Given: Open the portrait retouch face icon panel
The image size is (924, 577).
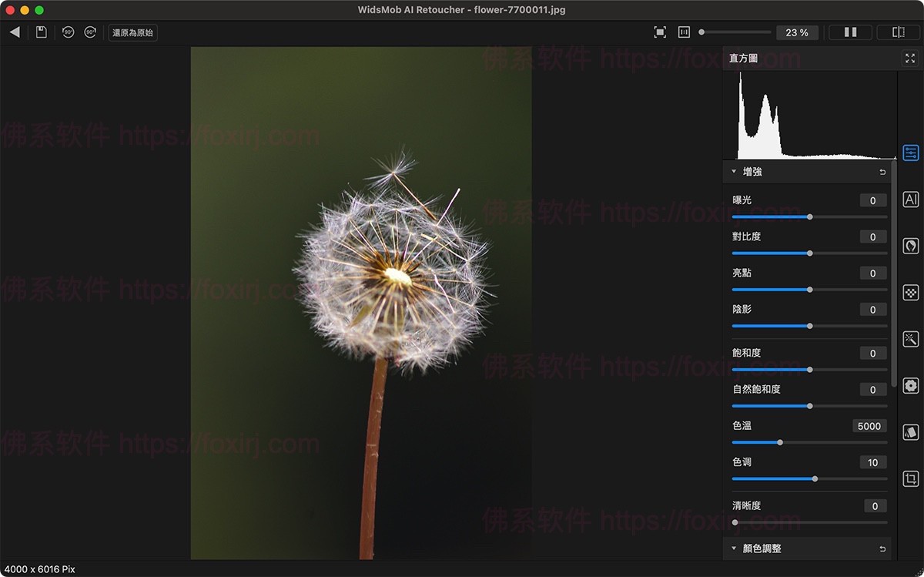Looking at the screenshot, I should pos(910,246).
